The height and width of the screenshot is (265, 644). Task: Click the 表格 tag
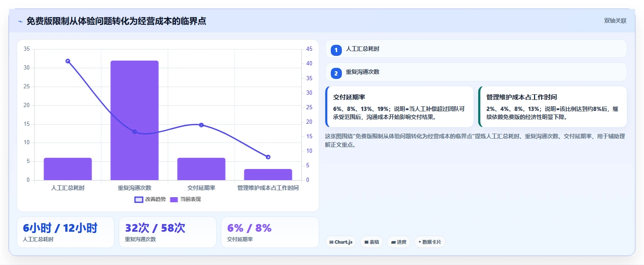(371, 242)
